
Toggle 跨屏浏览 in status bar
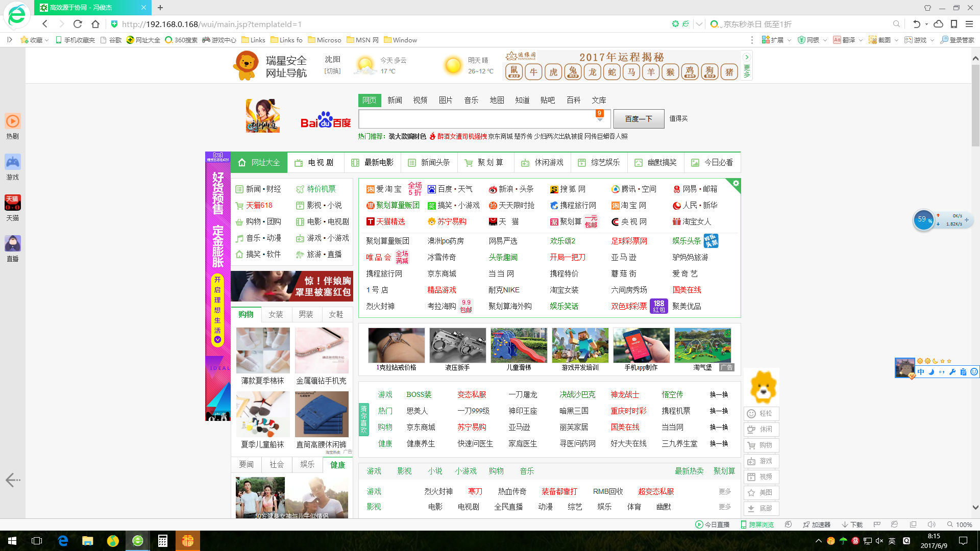coord(757,524)
